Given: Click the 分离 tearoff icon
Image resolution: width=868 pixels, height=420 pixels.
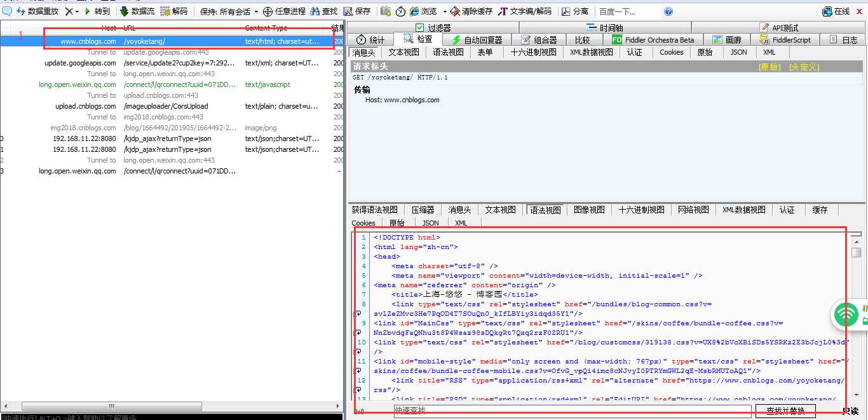Looking at the screenshot, I should click(566, 11).
